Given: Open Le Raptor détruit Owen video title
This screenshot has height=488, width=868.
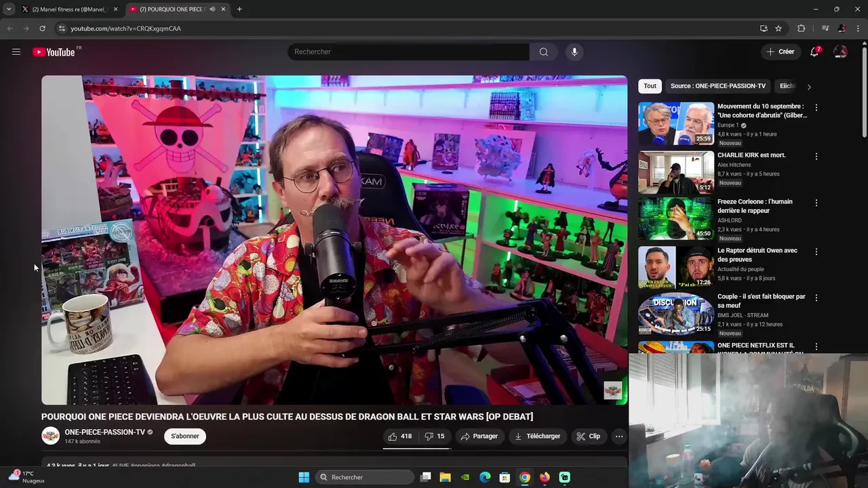Looking at the screenshot, I should point(757,255).
